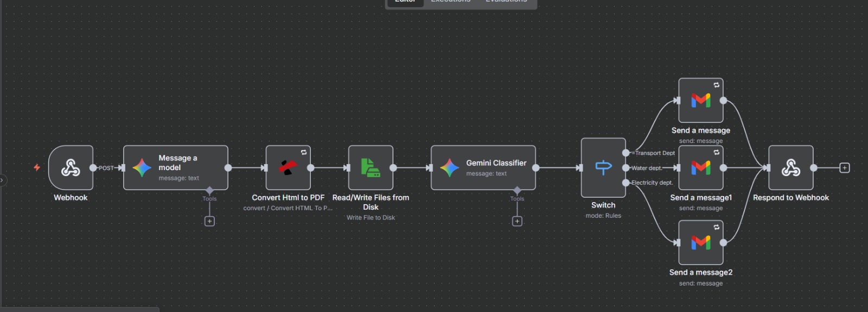Image resolution: width=868 pixels, height=312 pixels.
Task: Select the Webhook trigger node
Action: (71, 167)
